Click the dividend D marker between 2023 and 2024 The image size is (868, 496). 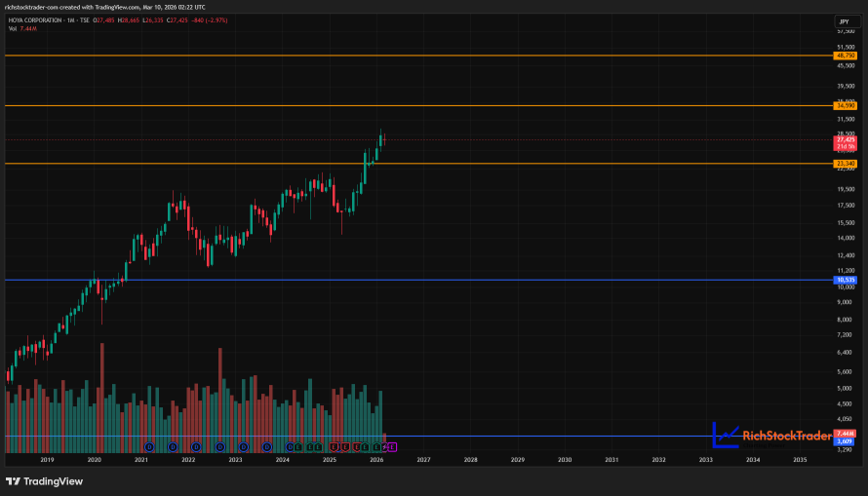tap(267, 446)
